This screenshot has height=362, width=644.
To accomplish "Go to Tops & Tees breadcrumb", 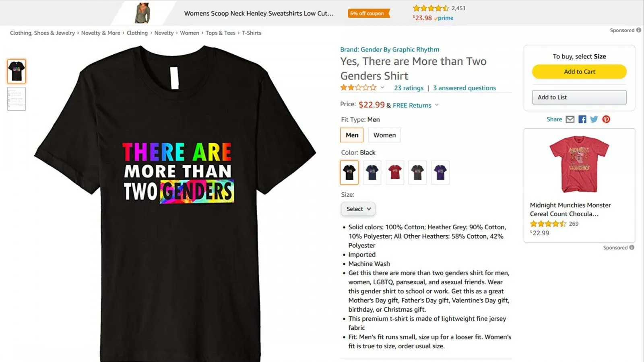I will pos(221,33).
